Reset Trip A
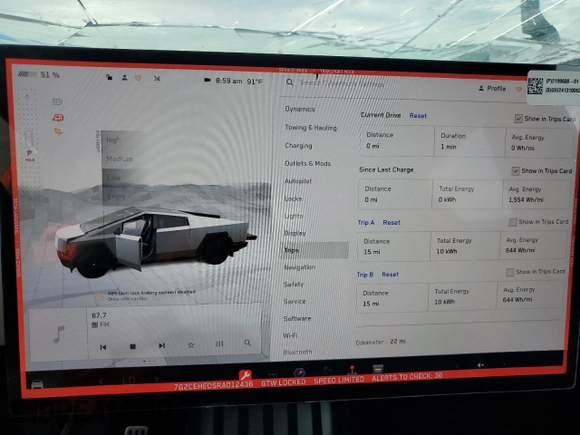The width and height of the screenshot is (580, 435). tap(391, 223)
